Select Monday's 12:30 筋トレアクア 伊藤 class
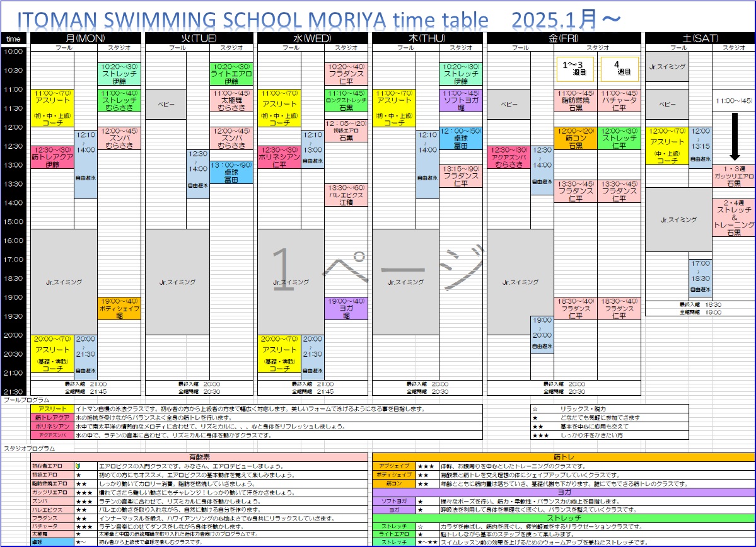756x547 pixels. (x=52, y=157)
